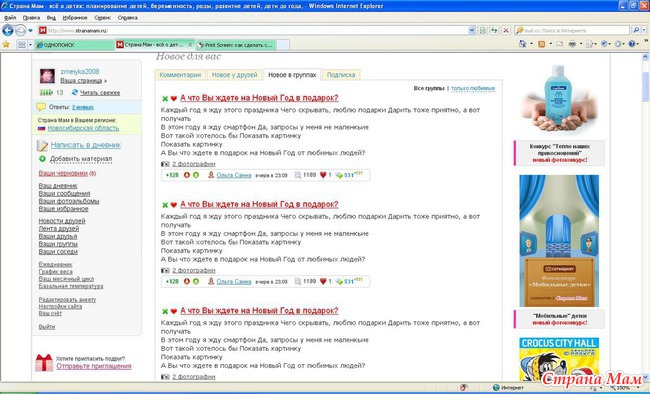Image resolution: width=650 pixels, height=394 pixels.
Task: Switch to the Подписка tab
Action: click(341, 75)
